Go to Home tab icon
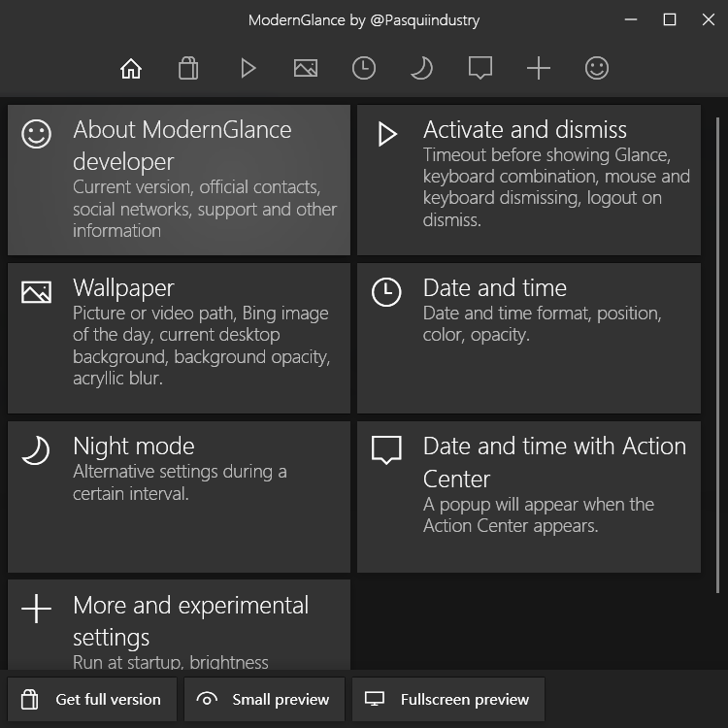 tap(131, 69)
